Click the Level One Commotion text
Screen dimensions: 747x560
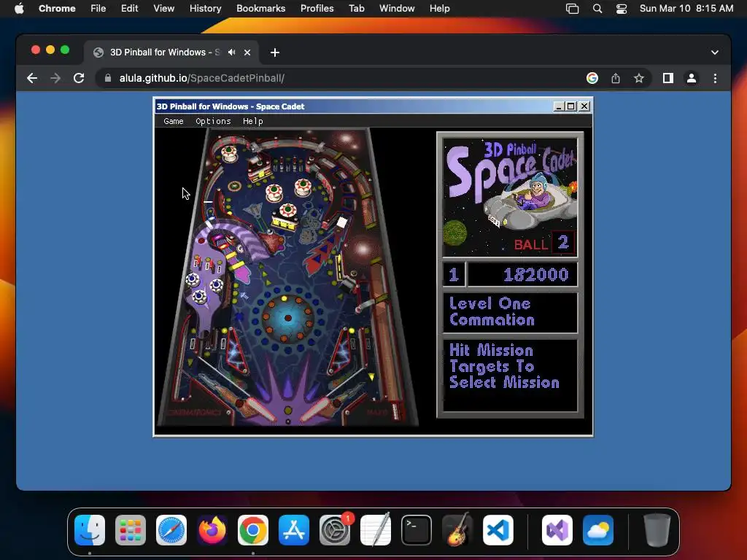pyautogui.click(x=492, y=311)
